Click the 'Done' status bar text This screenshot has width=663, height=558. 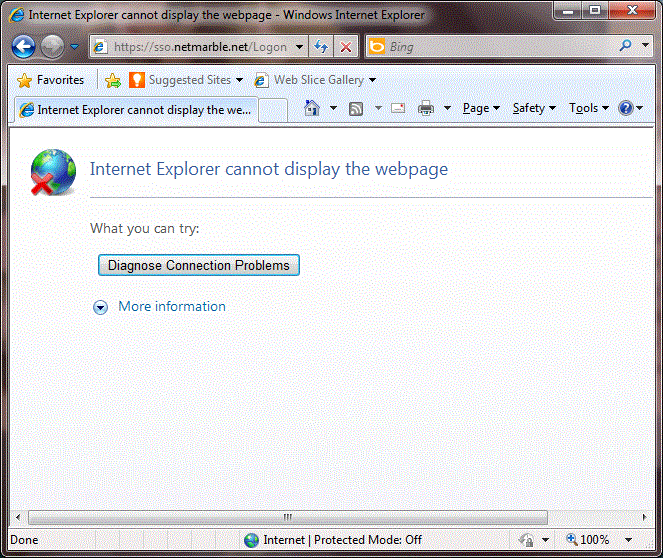tap(24, 540)
